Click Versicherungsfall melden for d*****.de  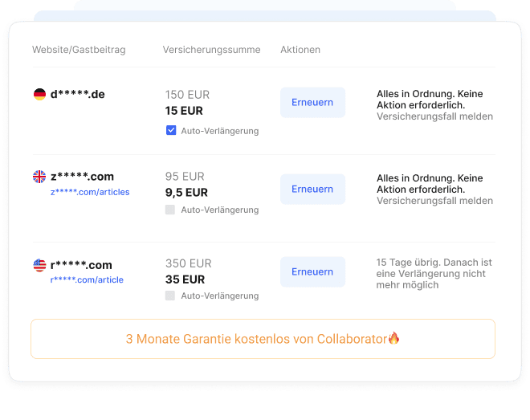[434, 116]
